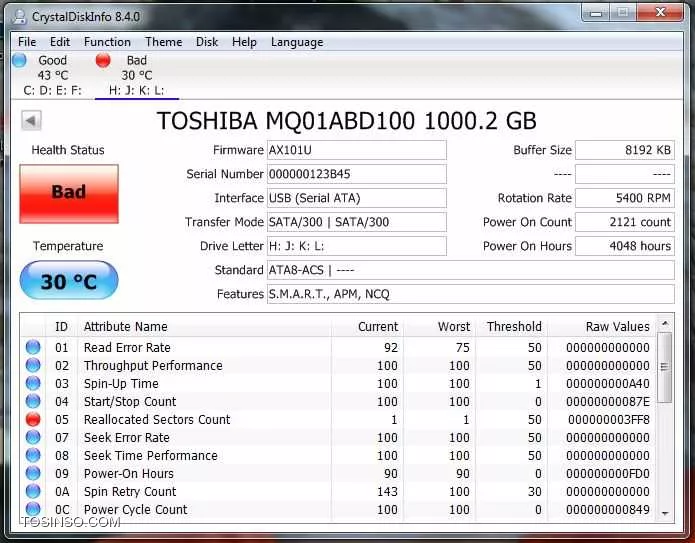
Task: Select the Read Error Rate row text
Action: (x=127, y=348)
